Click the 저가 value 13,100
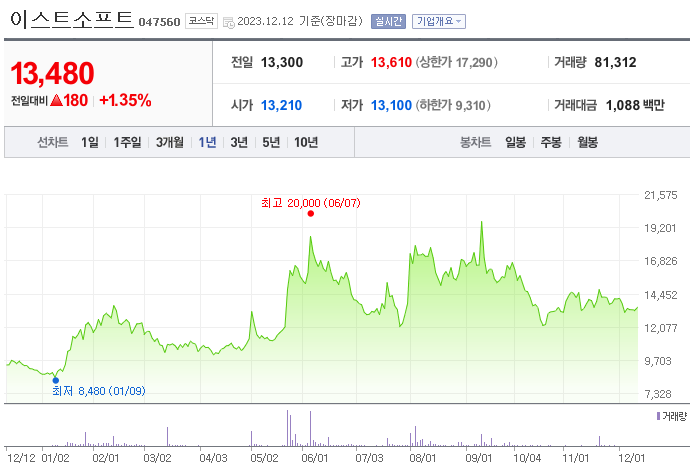The image size is (690, 476). [x=391, y=105]
